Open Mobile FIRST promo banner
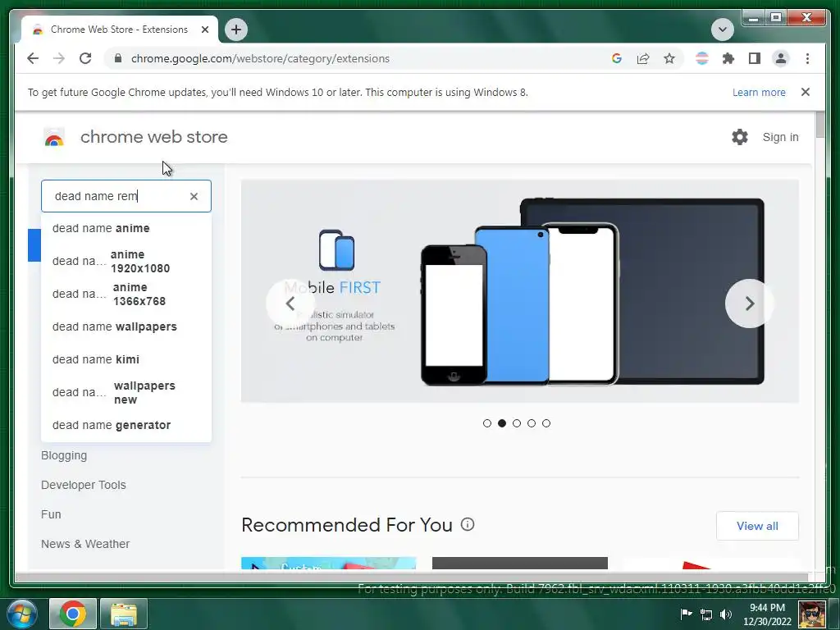The image size is (840, 630). coord(519,291)
